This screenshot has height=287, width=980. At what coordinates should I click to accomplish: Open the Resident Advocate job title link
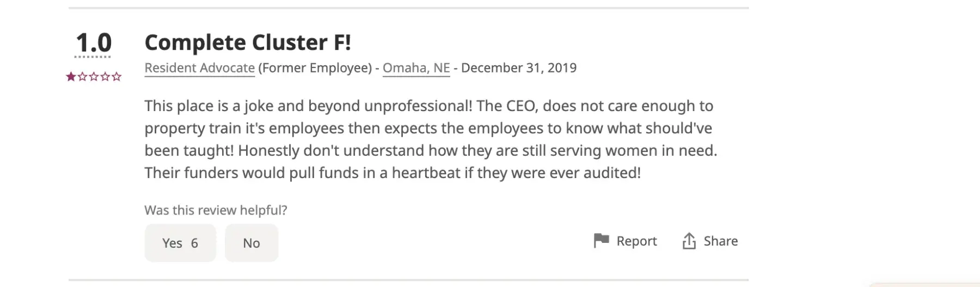point(199,68)
